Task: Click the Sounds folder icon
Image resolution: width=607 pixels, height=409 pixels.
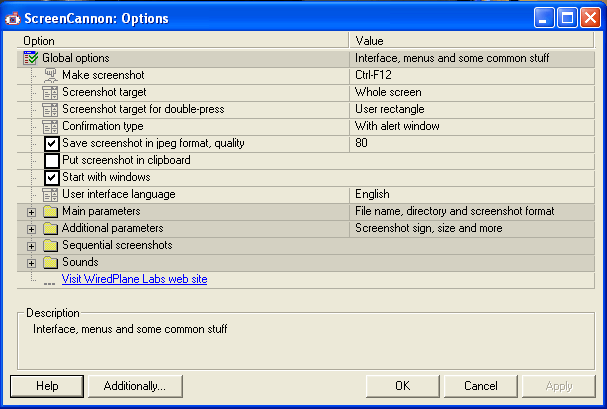Action: [x=50, y=262]
